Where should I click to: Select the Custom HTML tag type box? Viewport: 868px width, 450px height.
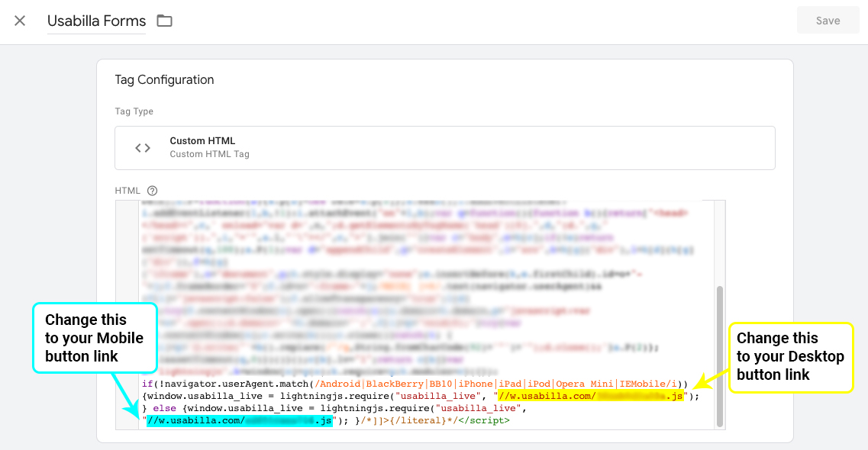pyautogui.click(x=444, y=148)
